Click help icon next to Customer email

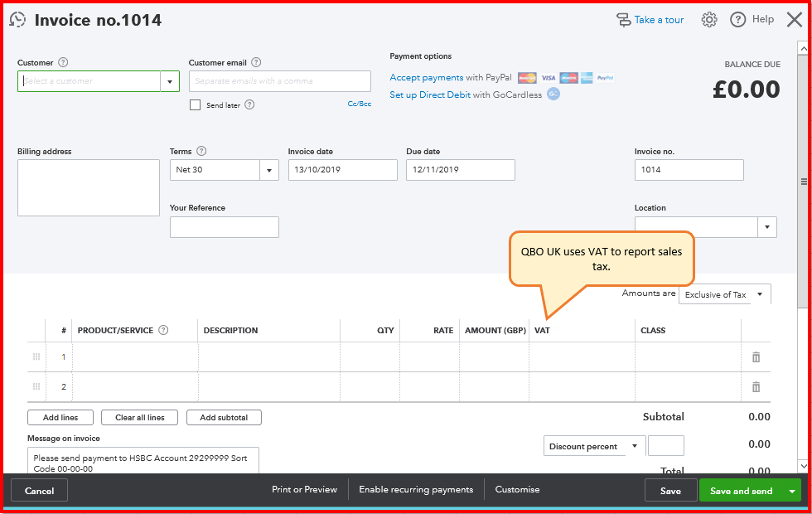pyautogui.click(x=256, y=62)
